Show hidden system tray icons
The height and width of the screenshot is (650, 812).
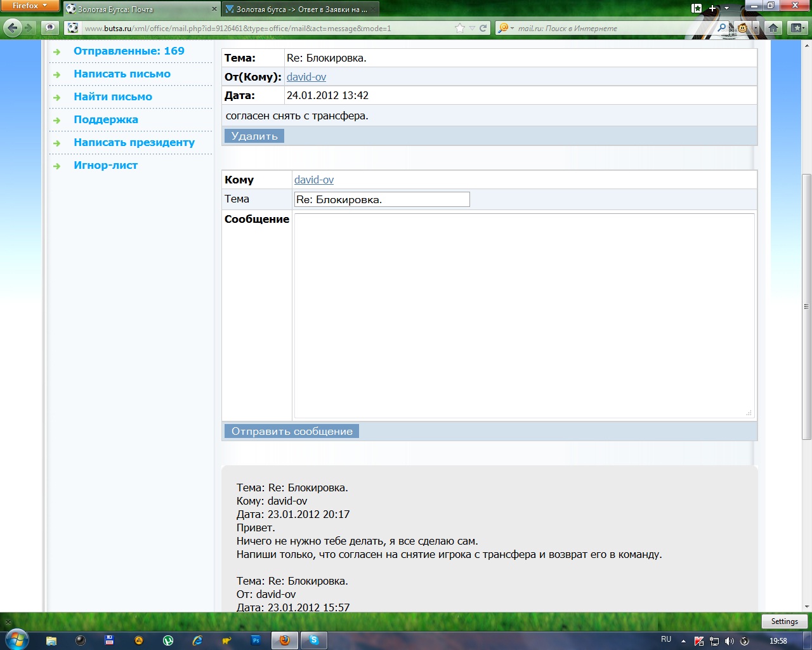click(x=683, y=641)
